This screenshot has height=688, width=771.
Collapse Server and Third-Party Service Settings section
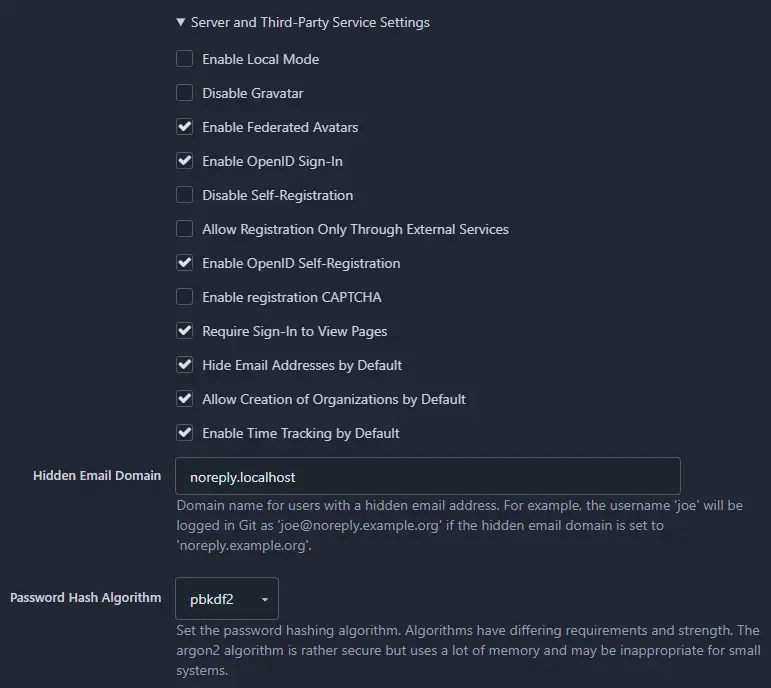pyautogui.click(x=180, y=22)
